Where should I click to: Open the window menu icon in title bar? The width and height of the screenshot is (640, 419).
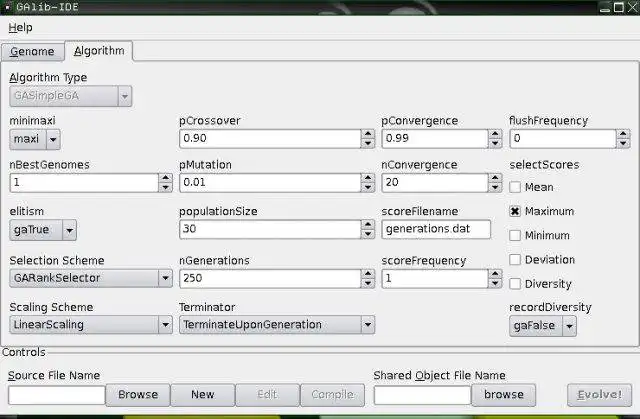7,7
